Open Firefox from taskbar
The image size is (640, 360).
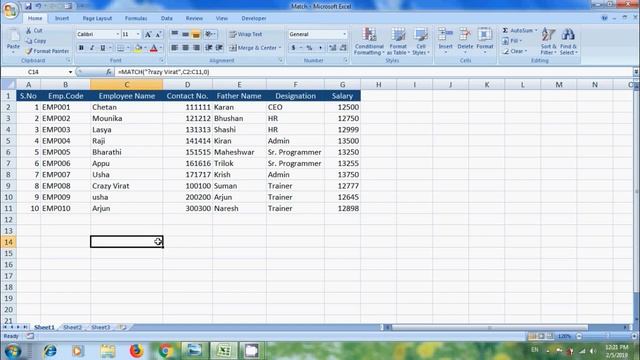pos(136,351)
